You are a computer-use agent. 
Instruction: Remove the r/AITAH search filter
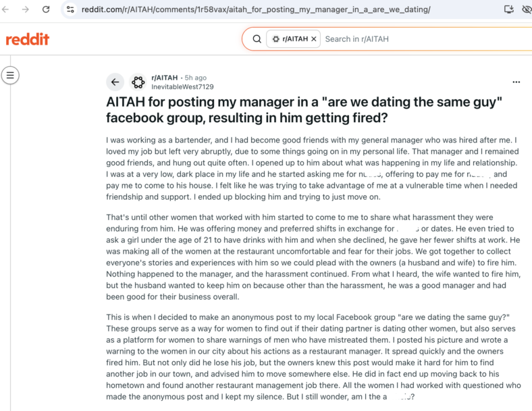click(x=314, y=39)
